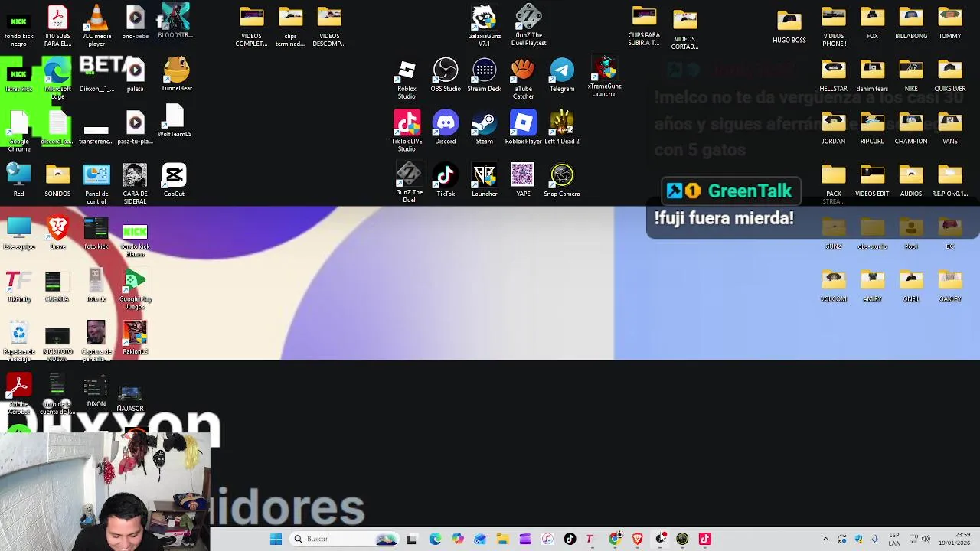The height and width of the screenshot is (551, 980).
Task: Open the VIDEOS COMPLET... folder
Action: point(252,26)
